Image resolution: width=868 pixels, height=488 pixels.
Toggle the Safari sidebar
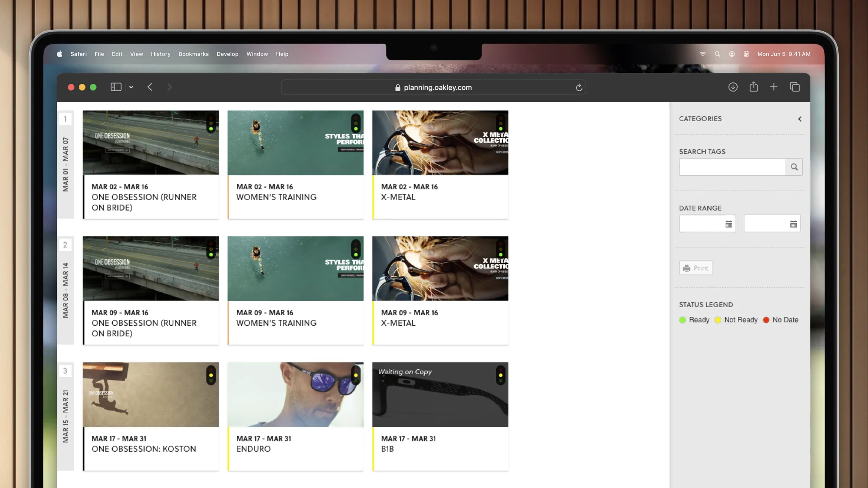click(116, 87)
